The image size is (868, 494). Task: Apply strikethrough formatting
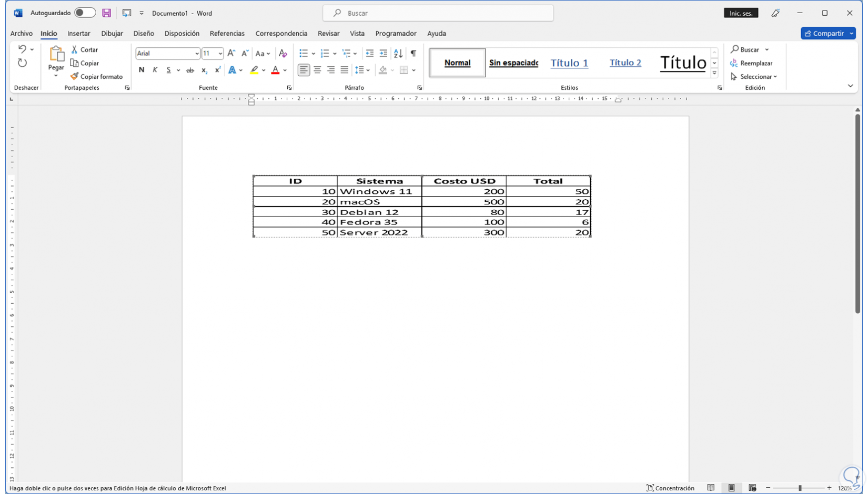[x=190, y=70]
